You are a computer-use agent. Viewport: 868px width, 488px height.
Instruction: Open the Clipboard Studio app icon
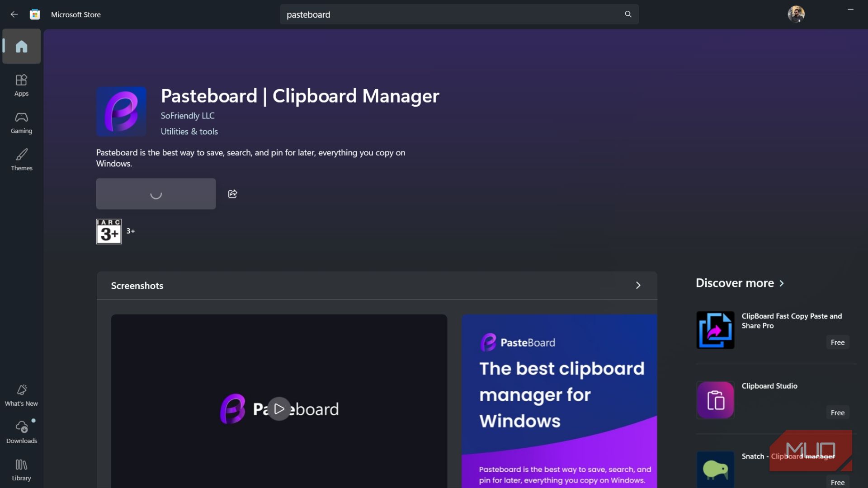coord(715,400)
